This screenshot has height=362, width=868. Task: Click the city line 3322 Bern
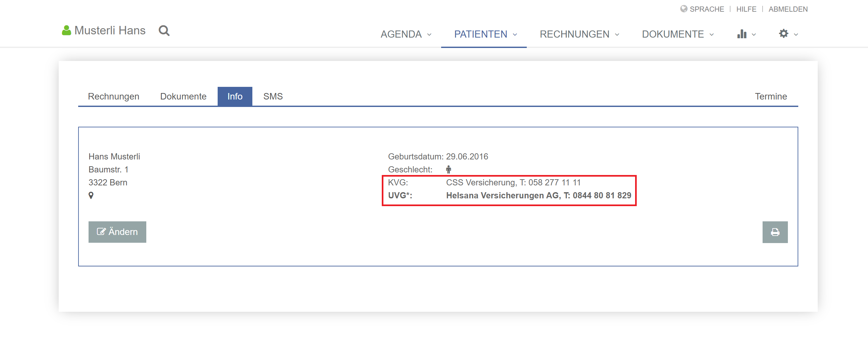coord(108,182)
